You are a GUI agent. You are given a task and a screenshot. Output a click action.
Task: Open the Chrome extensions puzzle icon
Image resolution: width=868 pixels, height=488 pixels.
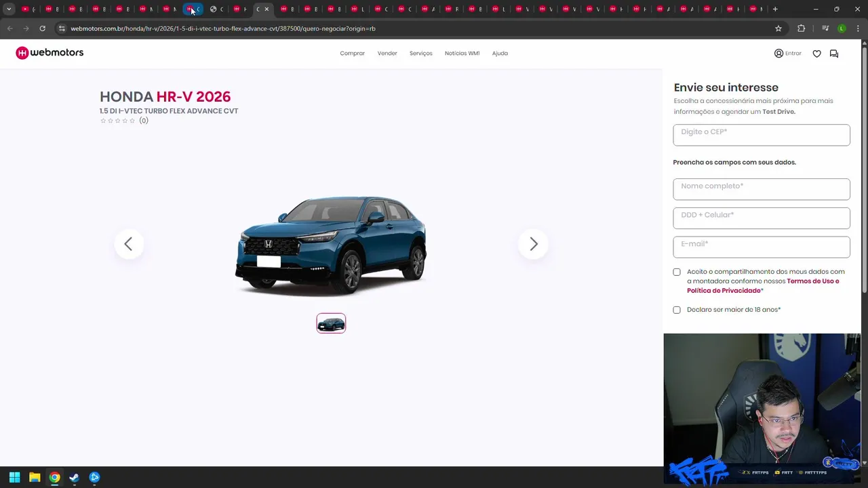tap(801, 28)
